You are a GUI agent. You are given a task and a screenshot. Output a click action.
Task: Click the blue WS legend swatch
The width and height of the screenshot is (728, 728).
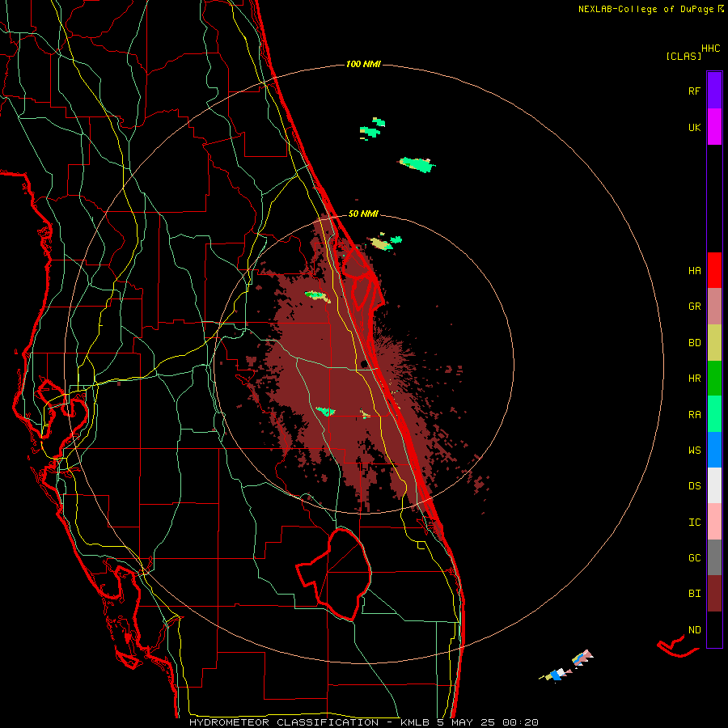coord(714,450)
